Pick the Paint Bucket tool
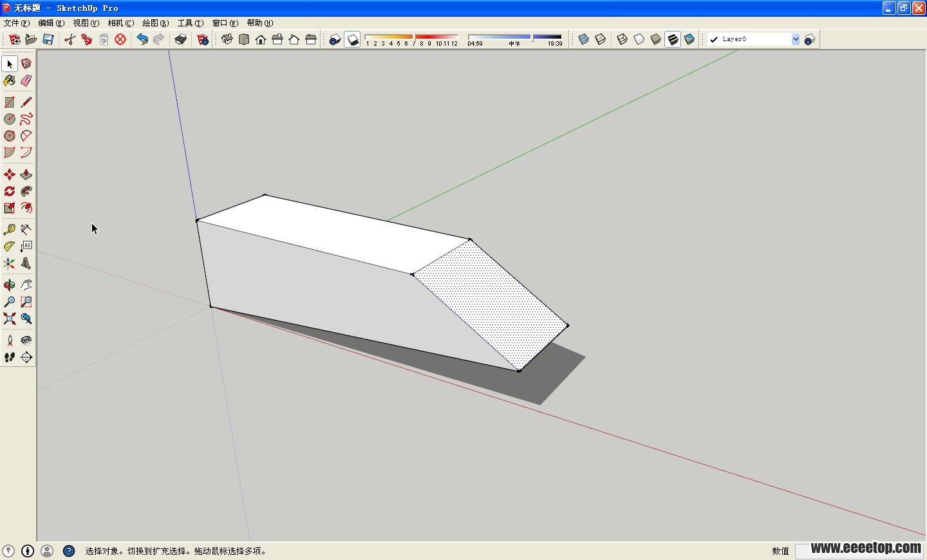The image size is (927, 560). click(10, 80)
